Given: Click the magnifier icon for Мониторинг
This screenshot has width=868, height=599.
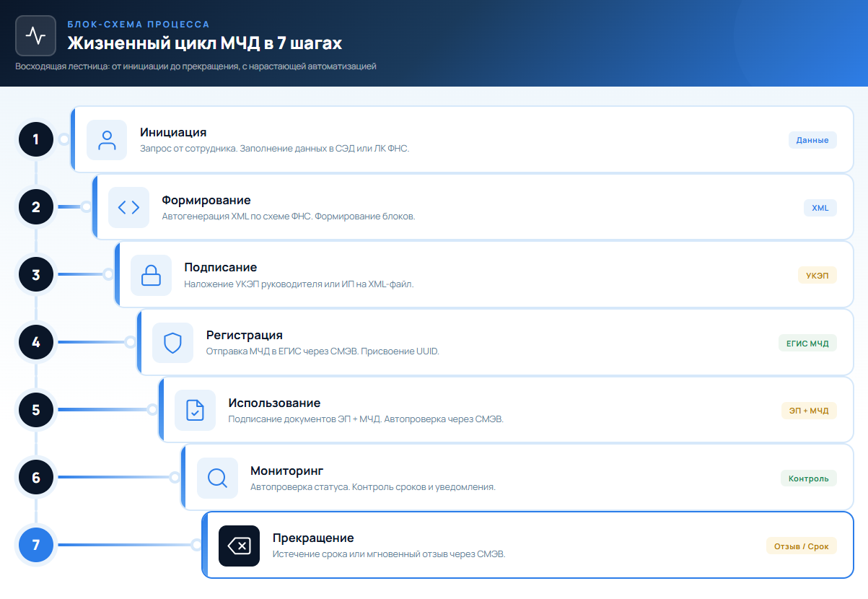Looking at the screenshot, I should coord(217,478).
